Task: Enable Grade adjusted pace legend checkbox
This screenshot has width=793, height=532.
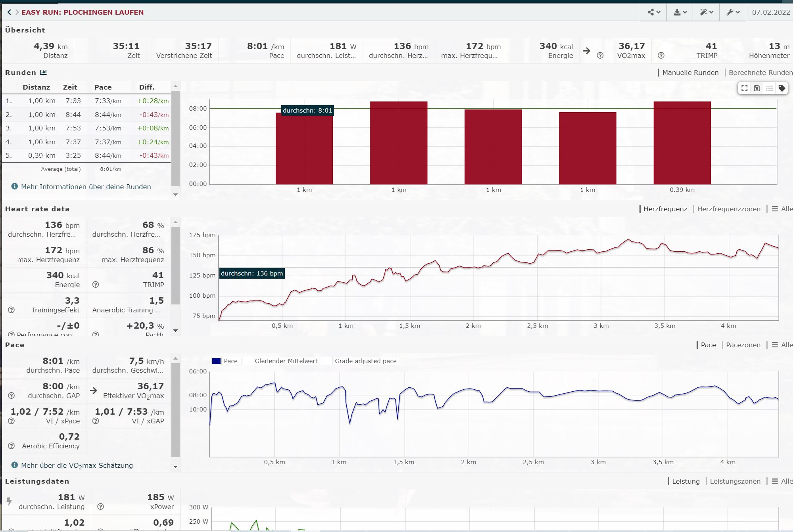Action: 327,361
